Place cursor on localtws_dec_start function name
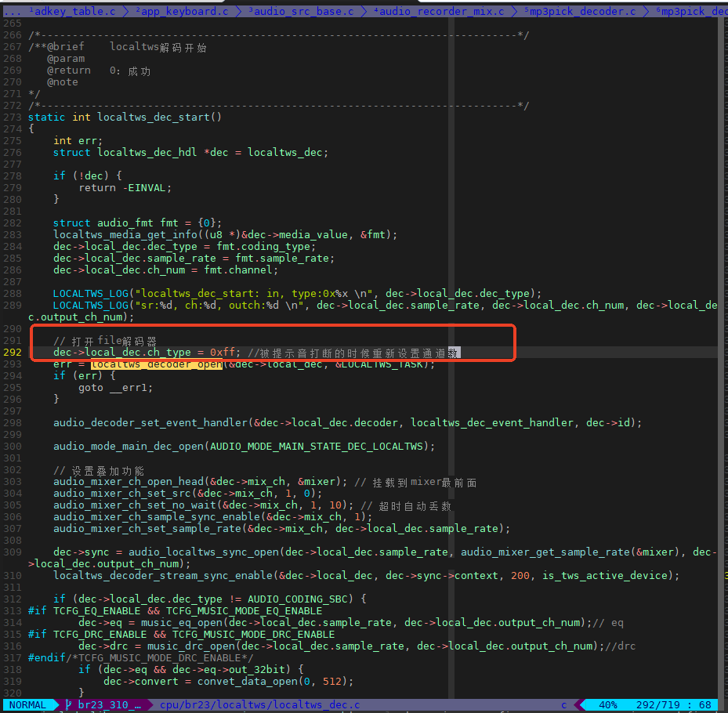The width and height of the screenshot is (728, 713). pyautogui.click(x=154, y=117)
